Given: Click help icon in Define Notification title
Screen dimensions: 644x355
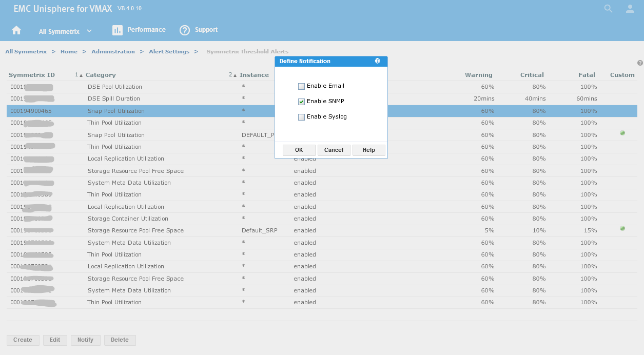Looking at the screenshot, I should point(378,61).
